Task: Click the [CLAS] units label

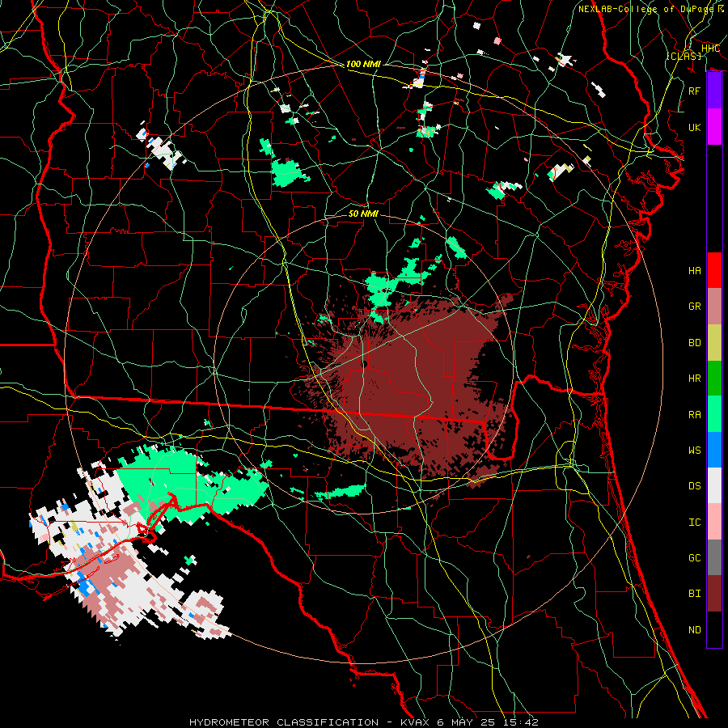Action: click(684, 56)
